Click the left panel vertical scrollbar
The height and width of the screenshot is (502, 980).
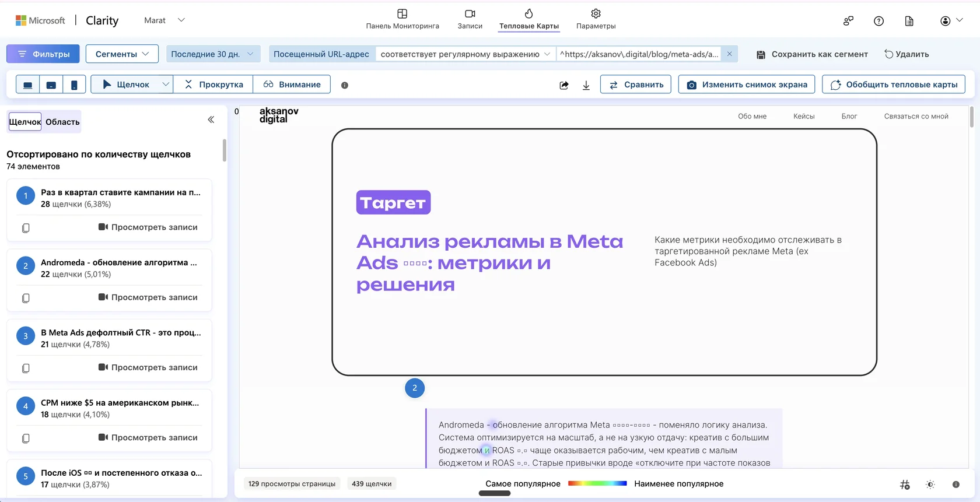coord(225,150)
